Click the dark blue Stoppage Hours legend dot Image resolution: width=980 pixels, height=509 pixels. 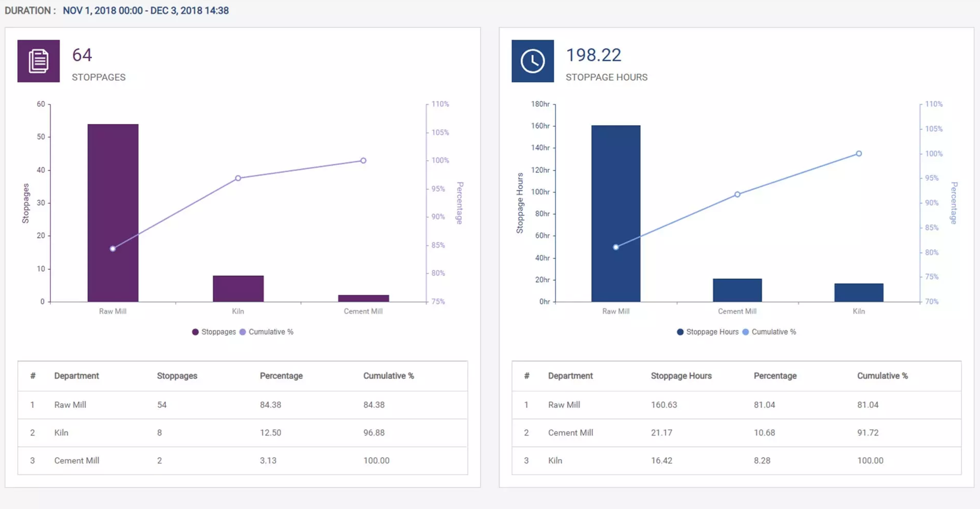(x=680, y=332)
